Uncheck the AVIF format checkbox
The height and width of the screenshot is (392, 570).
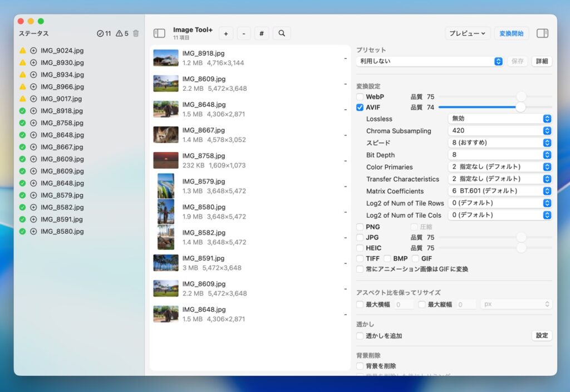point(360,107)
